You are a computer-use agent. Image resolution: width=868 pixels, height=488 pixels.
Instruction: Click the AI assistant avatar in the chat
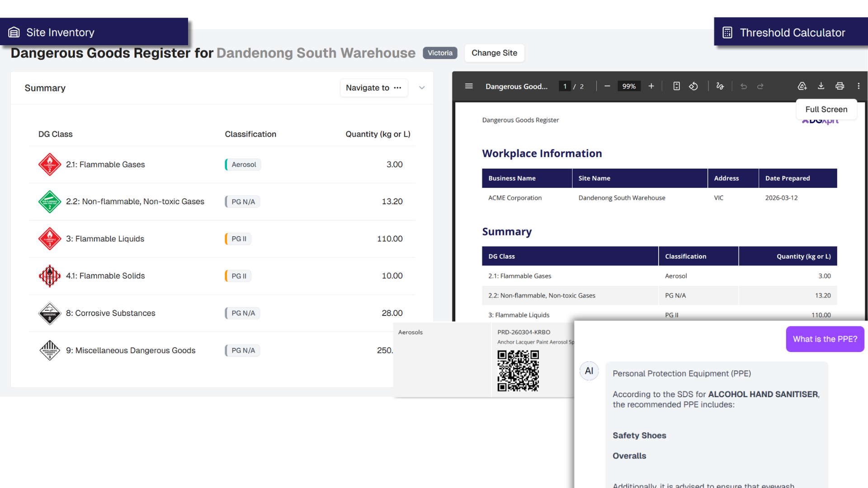click(589, 371)
